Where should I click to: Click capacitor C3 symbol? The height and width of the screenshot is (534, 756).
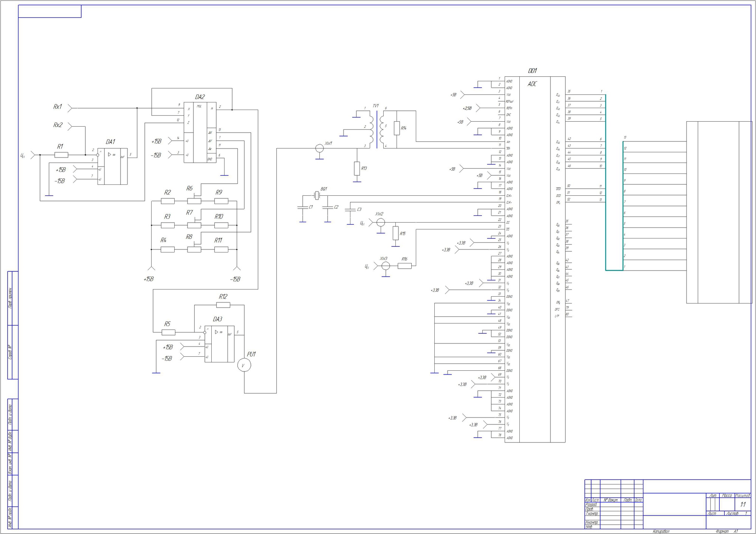[x=350, y=209]
